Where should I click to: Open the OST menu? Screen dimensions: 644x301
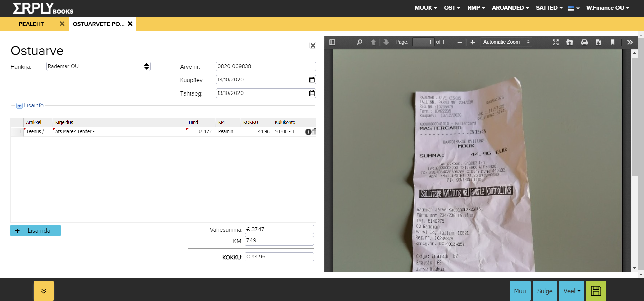(x=452, y=8)
